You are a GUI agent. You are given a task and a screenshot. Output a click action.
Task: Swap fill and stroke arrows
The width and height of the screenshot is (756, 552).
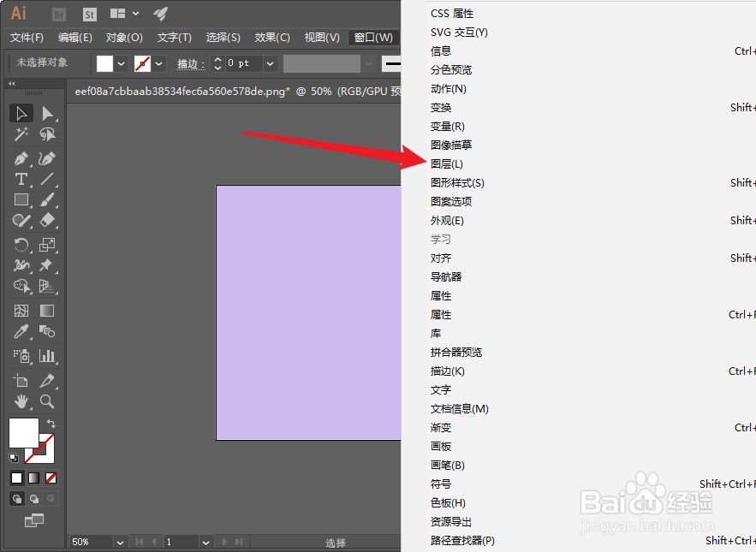[51, 424]
